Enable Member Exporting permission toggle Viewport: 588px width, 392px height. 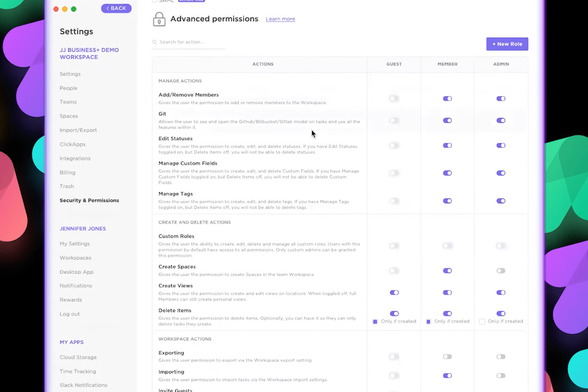[x=447, y=357]
